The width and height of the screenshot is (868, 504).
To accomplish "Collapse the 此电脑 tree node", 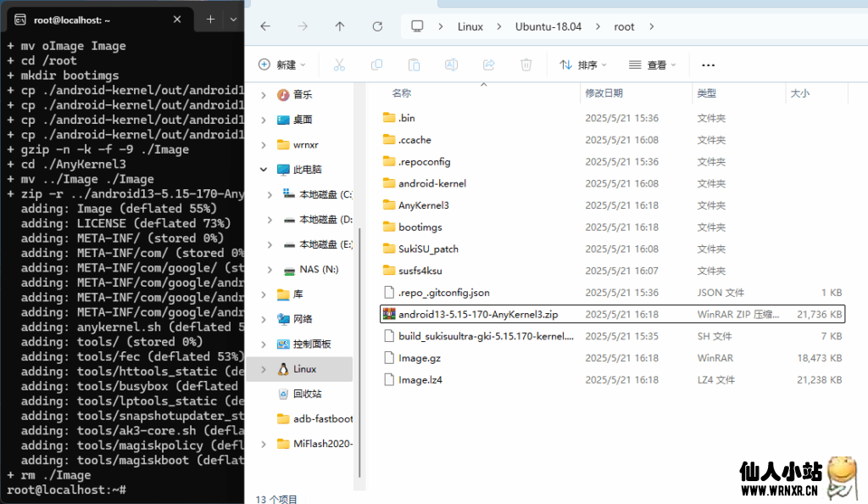I will (x=264, y=170).
